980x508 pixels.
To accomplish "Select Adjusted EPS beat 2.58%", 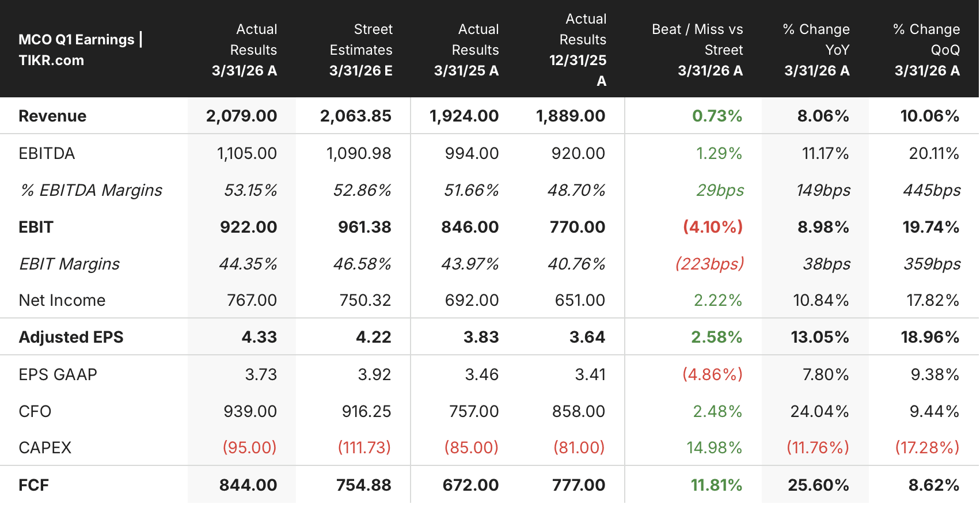I will 716,337.
